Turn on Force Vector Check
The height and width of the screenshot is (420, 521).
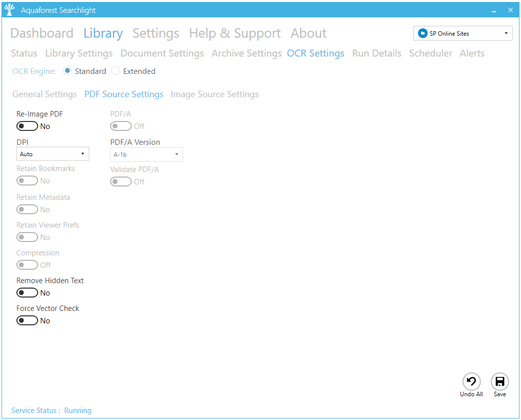27,321
